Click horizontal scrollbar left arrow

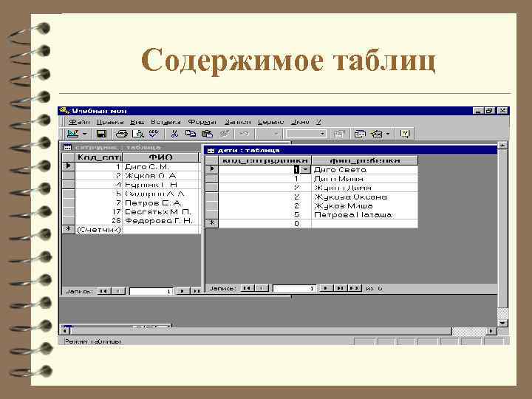65,330
